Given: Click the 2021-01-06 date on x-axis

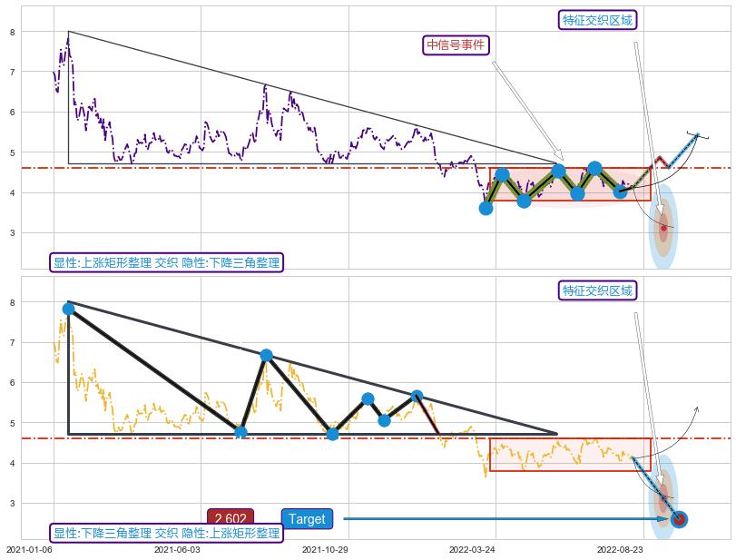Looking at the screenshot, I should (30, 549).
